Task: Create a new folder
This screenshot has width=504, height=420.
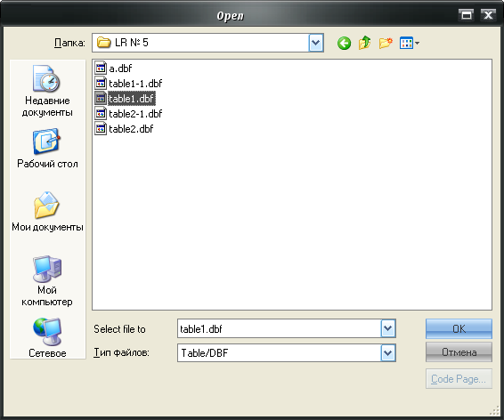Action: pyautogui.click(x=386, y=43)
